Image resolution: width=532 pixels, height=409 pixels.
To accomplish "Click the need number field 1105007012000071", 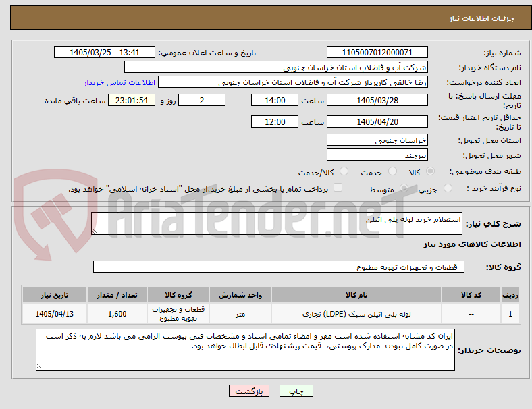I will click(x=377, y=52).
